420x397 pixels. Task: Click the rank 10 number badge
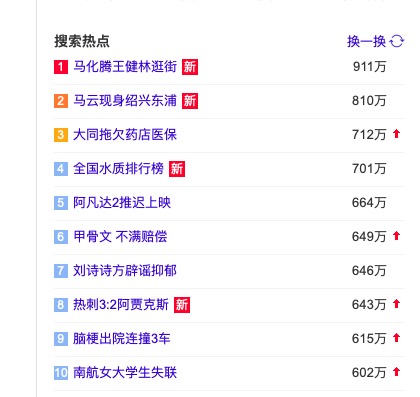(x=61, y=373)
